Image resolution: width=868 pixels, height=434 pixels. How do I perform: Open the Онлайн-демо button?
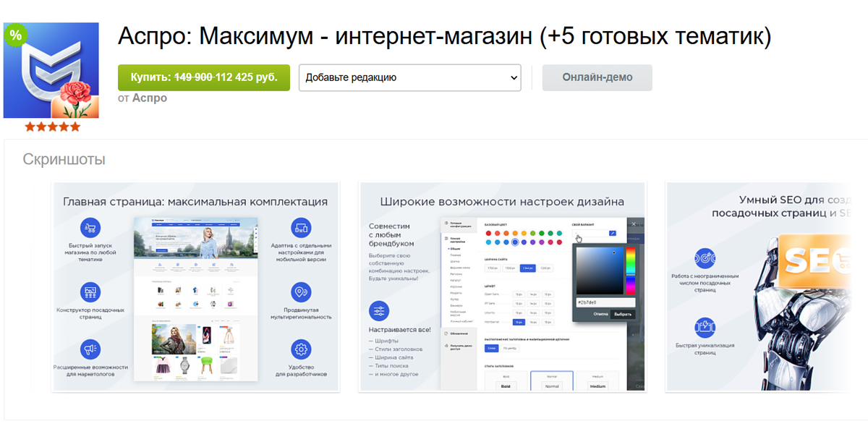point(597,77)
